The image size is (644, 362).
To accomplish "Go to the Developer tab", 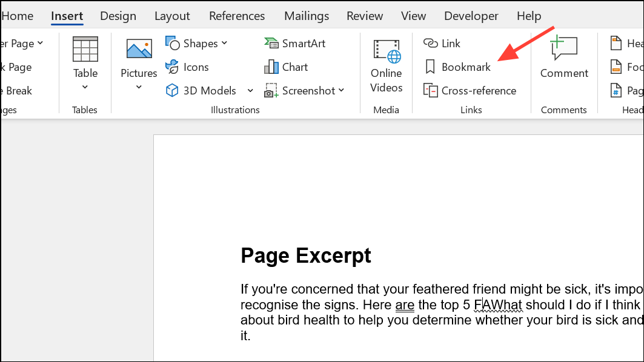I will tap(471, 16).
